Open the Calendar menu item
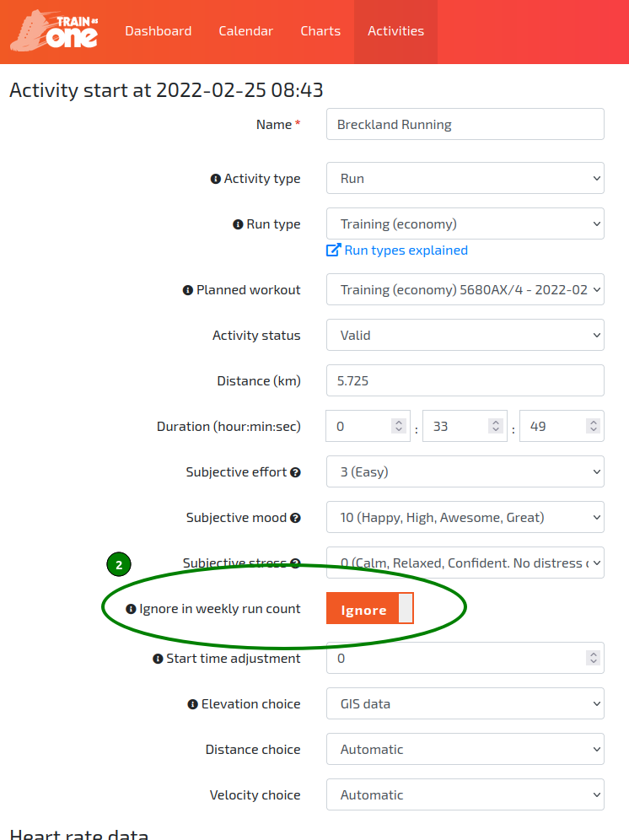The height and width of the screenshot is (840, 629). tap(246, 31)
